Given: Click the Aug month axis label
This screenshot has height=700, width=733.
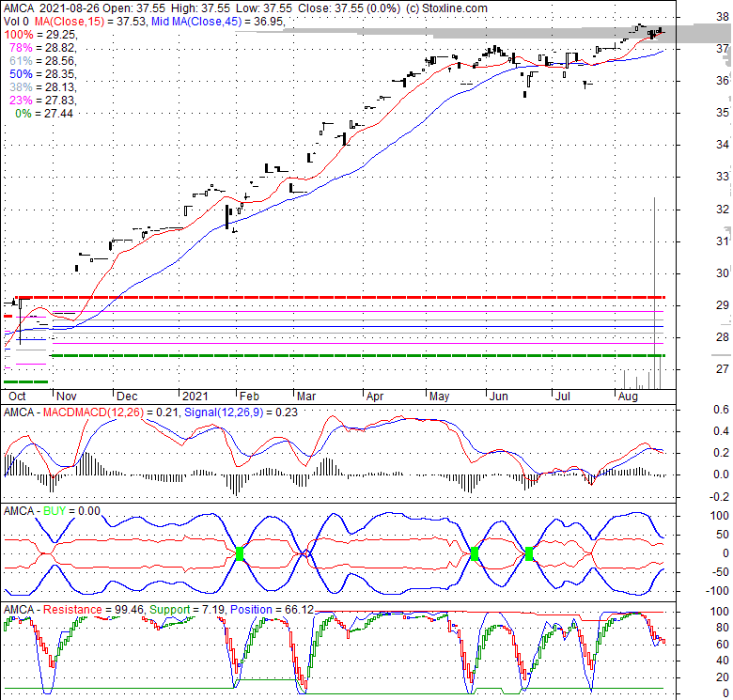Looking at the screenshot, I should point(628,397).
